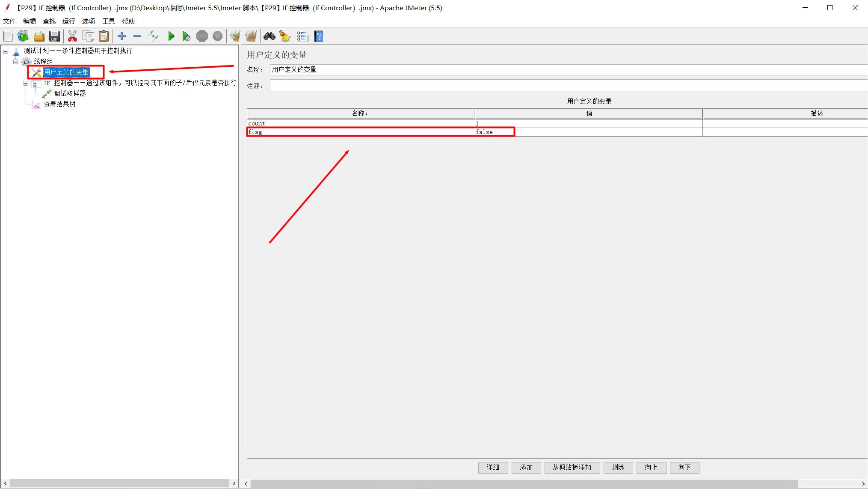
Task: Click the 添加 button in variable panel
Action: (x=526, y=467)
